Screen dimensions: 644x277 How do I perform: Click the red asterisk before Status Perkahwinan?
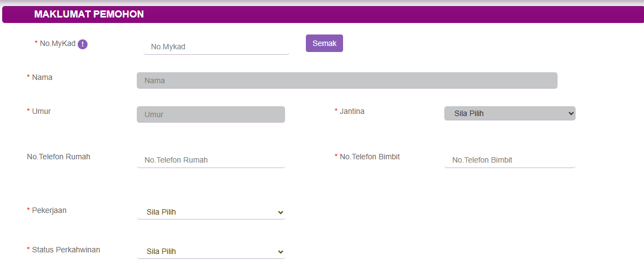tap(28, 250)
